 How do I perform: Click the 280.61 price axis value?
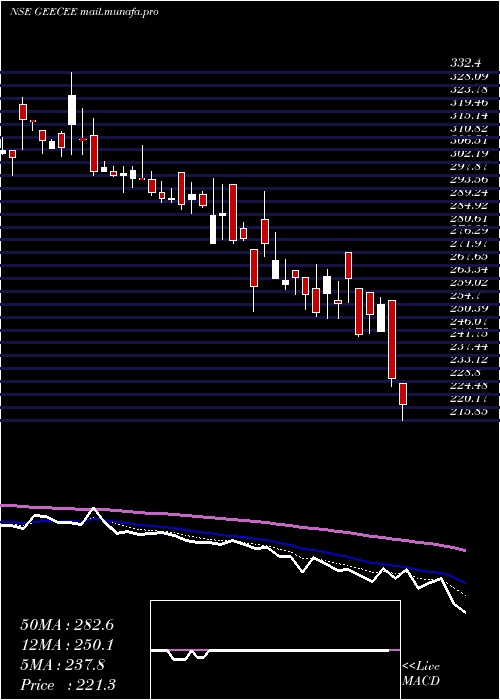point(468,218)
